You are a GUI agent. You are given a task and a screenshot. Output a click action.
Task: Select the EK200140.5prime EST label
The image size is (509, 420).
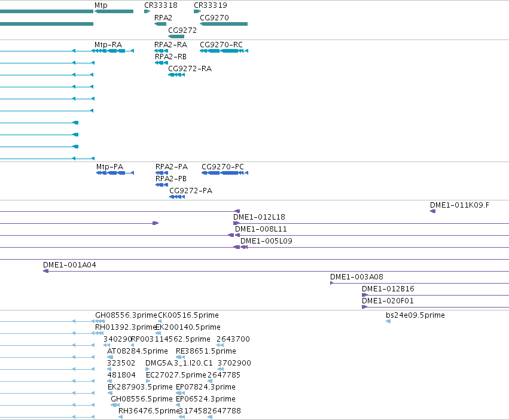pyautogui.click(x=188, y=327)
